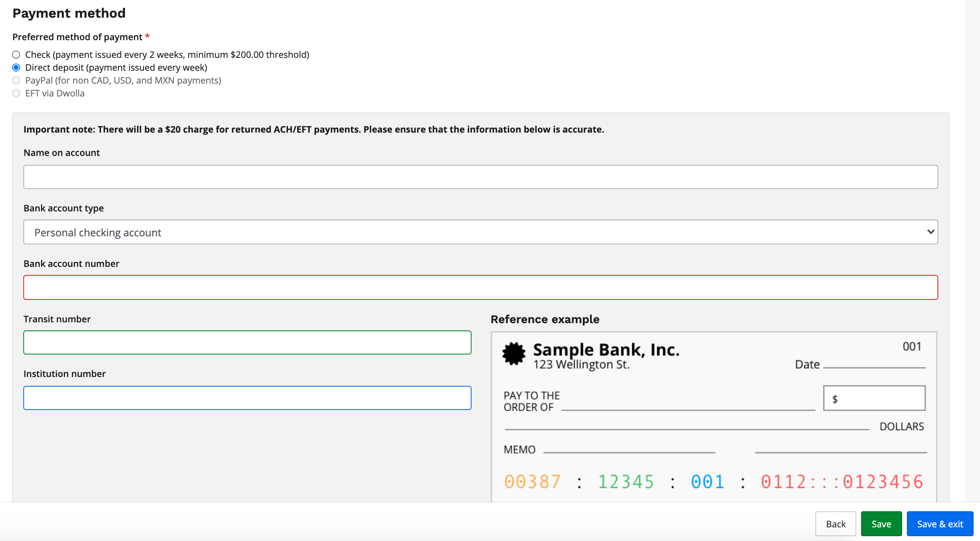Click orange 00387 cheque number
The image size is (980, 541).
click(532, 482)
